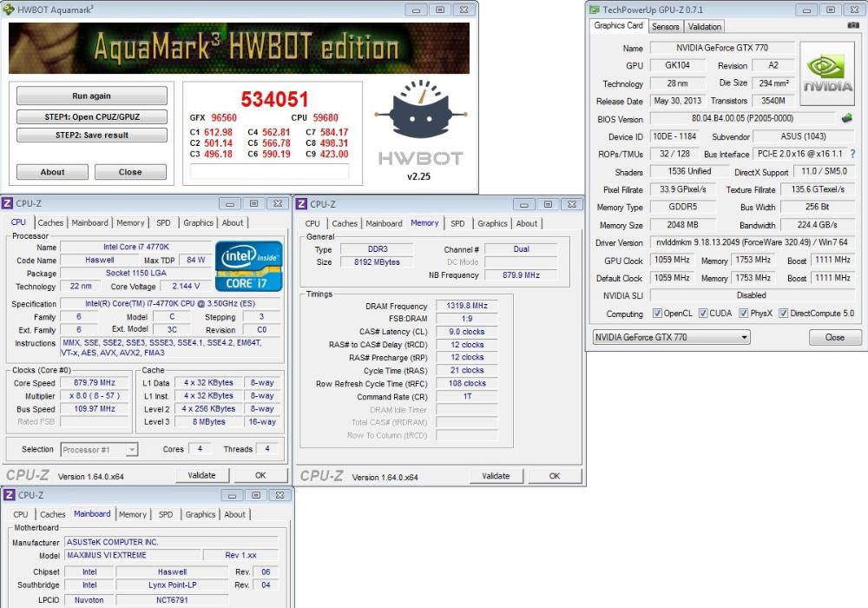Click the GPU name field NVIDIA GeForce GTX 770
Image resolution: width=868 pixels, height=608 pixels.
pyautogui.click(x=722, y=48)
